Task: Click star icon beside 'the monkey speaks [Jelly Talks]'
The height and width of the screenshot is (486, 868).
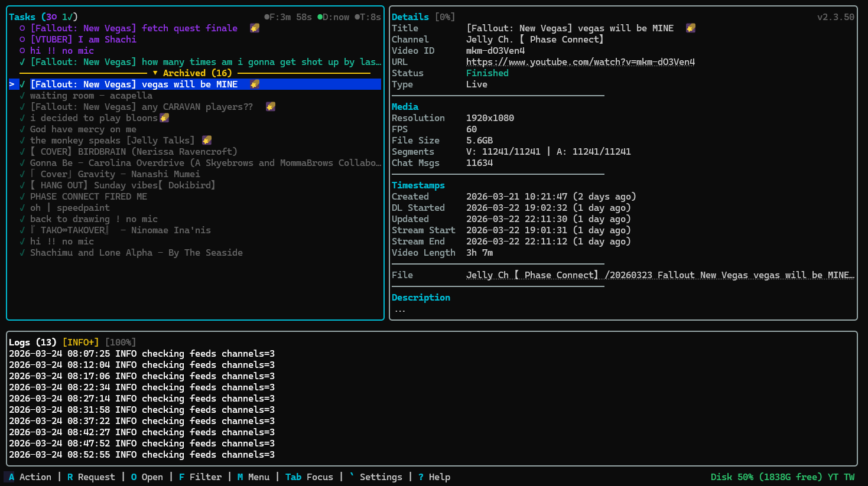Action: (207, 141)
